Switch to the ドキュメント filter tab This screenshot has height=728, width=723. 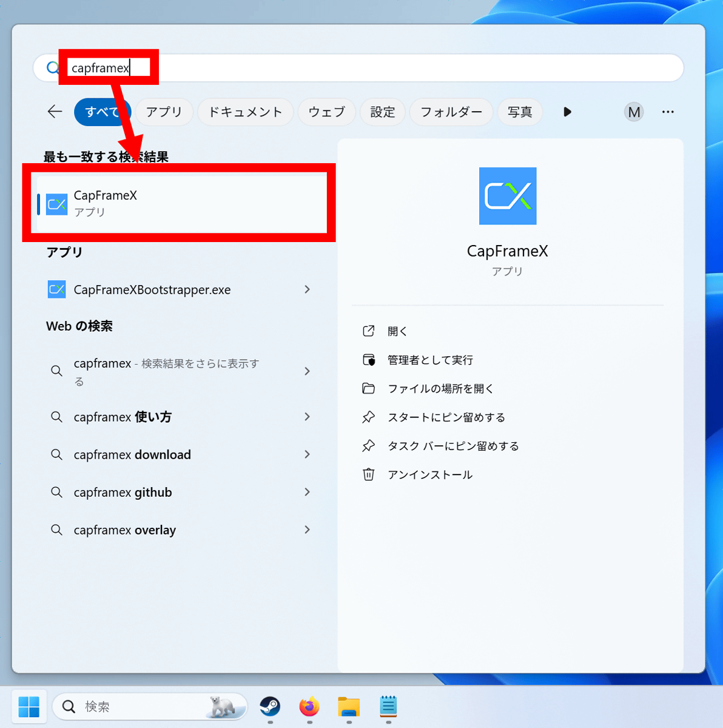(x=245, y=112)
